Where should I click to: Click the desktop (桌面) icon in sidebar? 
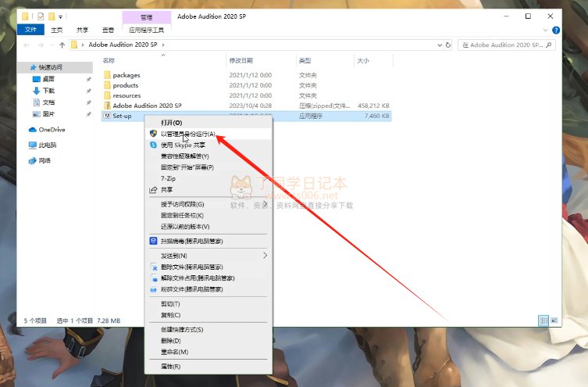point(37,79)
